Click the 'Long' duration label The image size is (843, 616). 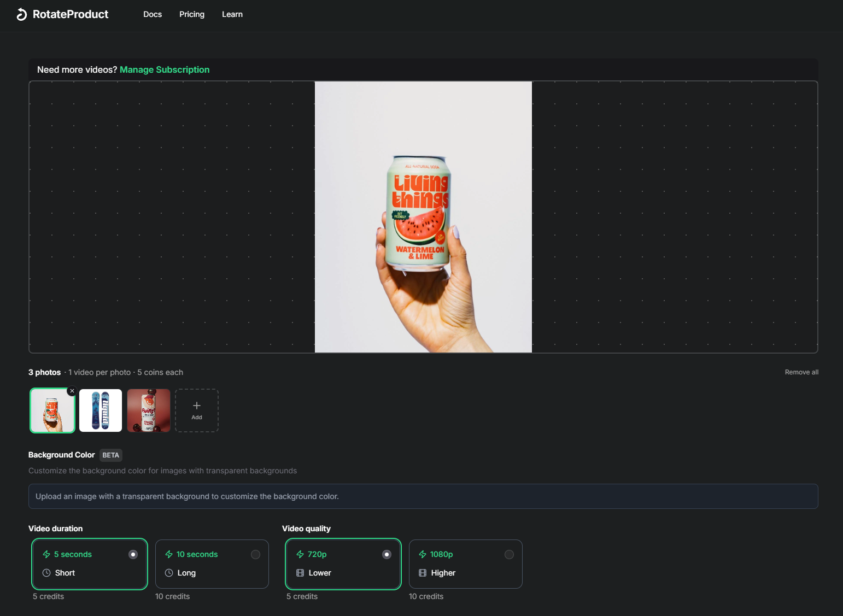186,573
